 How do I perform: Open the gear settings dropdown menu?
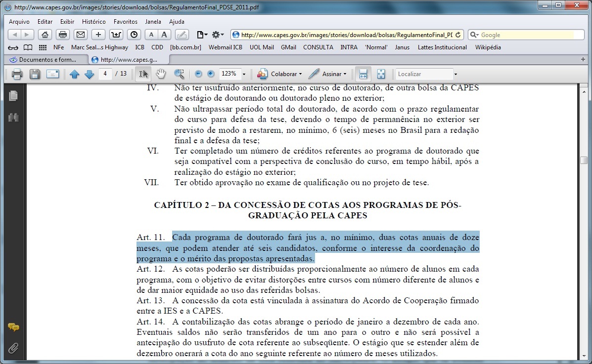point(218,35)
